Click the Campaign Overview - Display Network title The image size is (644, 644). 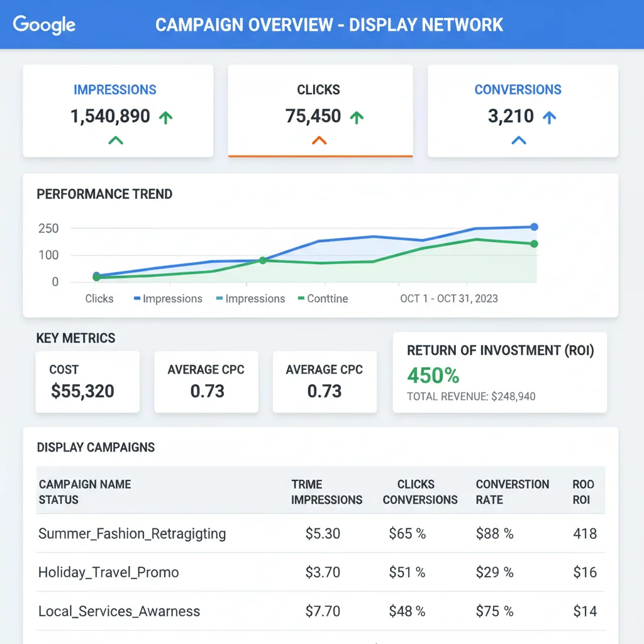click(329, 25)
